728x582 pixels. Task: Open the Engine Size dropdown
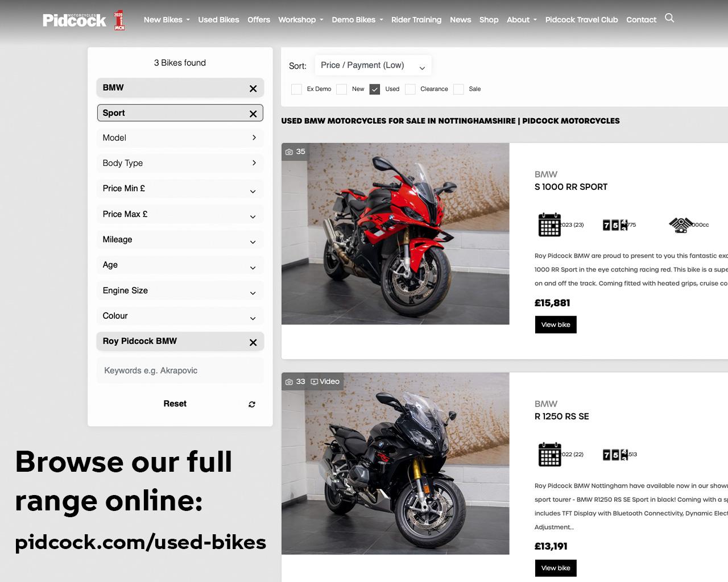[180, 290]
